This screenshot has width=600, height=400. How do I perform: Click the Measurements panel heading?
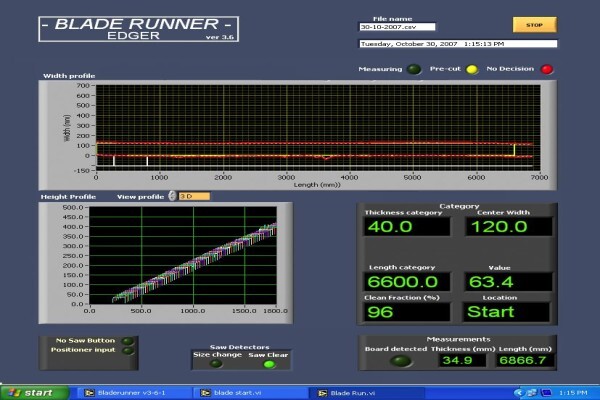pyautogui.click(x=458, y=339)
